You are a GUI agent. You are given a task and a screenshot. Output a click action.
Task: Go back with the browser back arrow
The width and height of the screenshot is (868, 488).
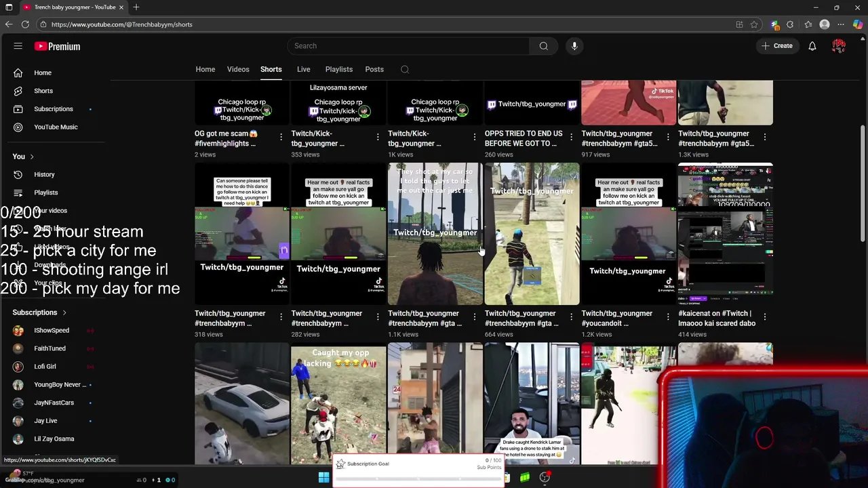pyautogui.click(x=8, y=24)
